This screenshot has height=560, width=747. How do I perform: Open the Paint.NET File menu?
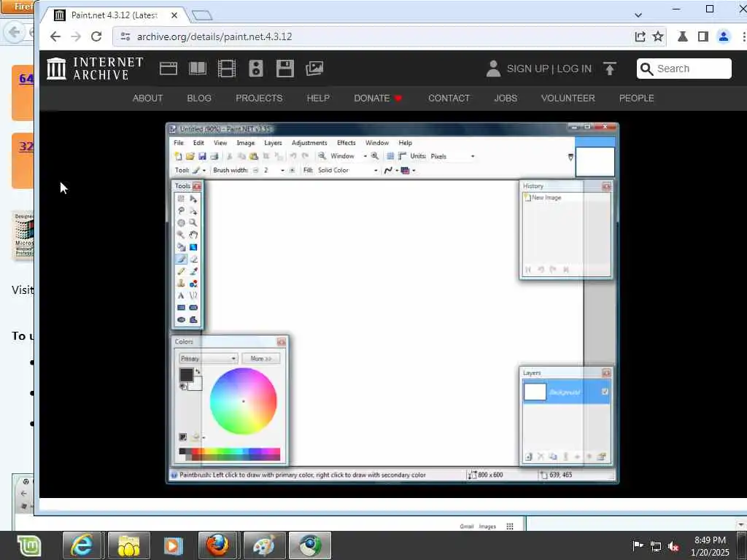pos(179,143)
